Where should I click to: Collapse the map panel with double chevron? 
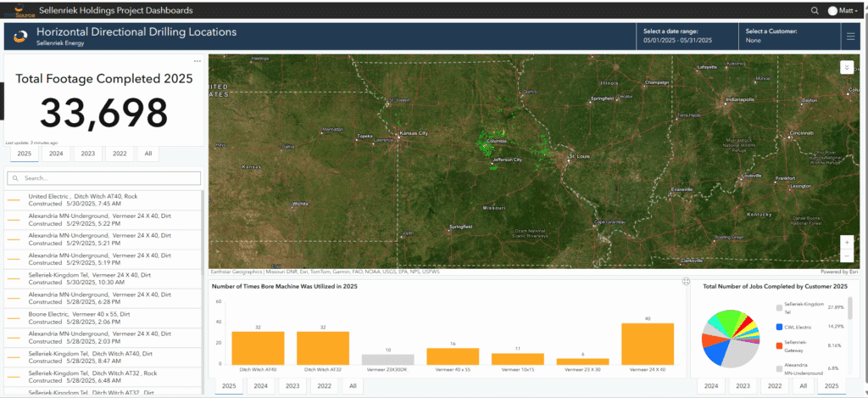point(847,67)
